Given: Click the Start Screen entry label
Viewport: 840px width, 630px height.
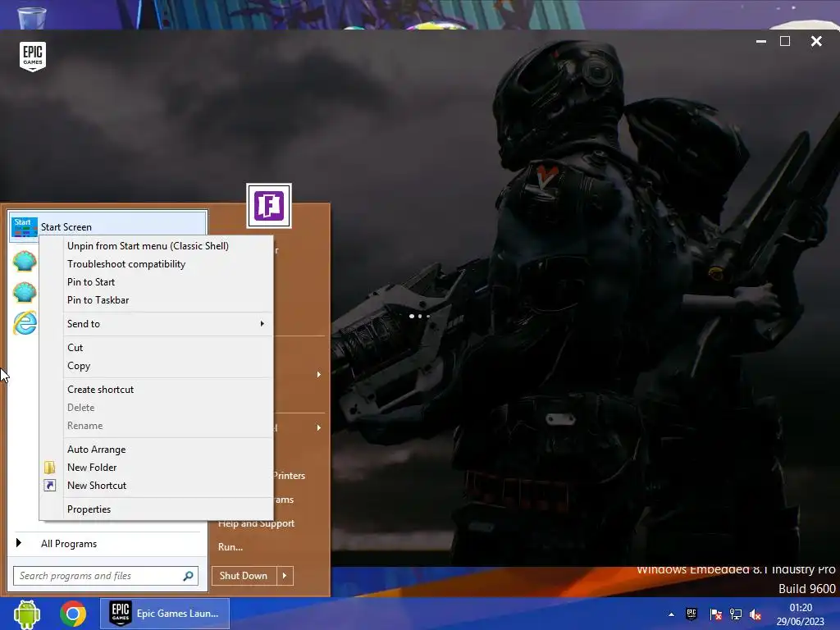Looking at the screenshot, I should point(66,227).
